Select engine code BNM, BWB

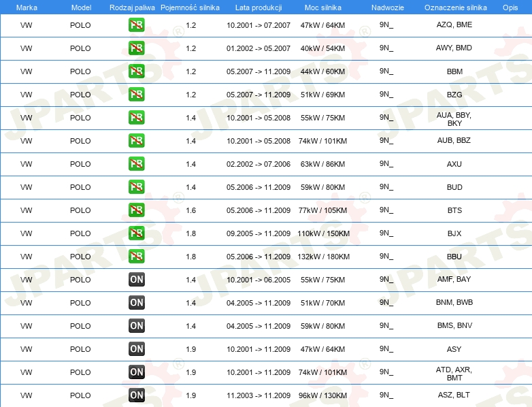click(x=454, y=302)
